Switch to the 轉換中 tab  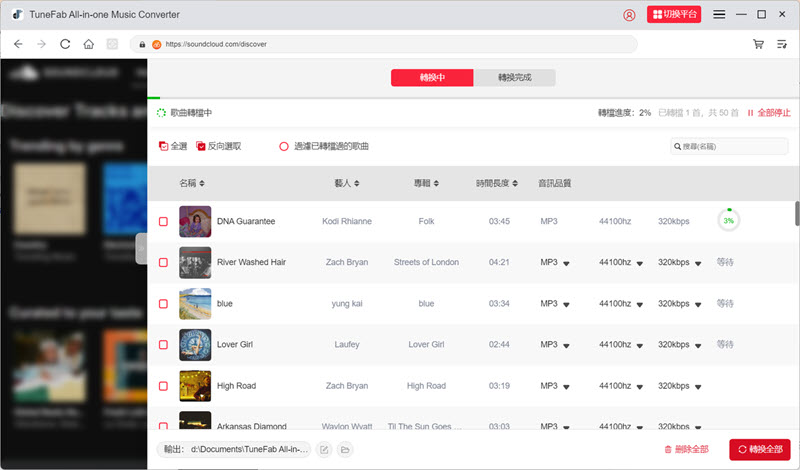click(432, 78)
